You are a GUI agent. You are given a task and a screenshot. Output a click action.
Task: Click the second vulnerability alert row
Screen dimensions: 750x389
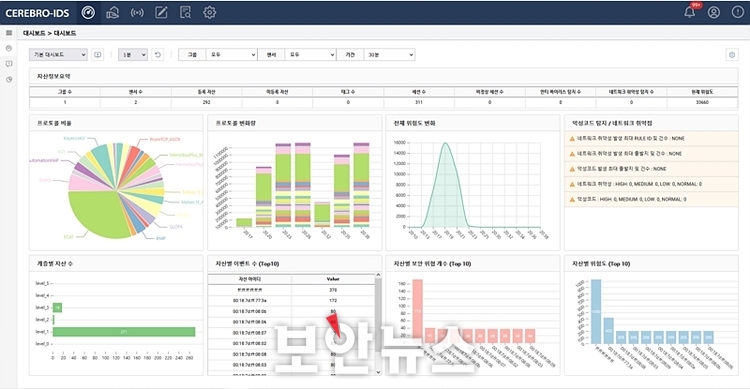(651, 154)
